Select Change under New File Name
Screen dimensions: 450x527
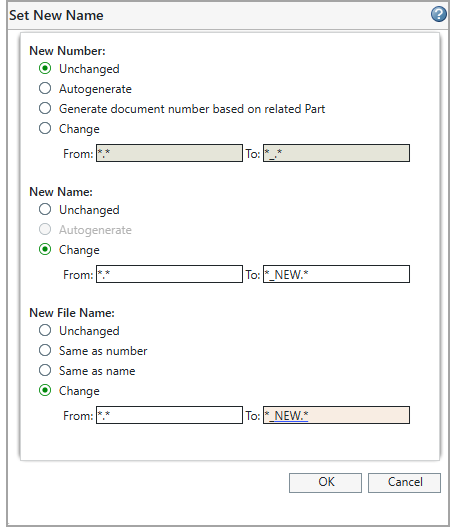(45, 391)
